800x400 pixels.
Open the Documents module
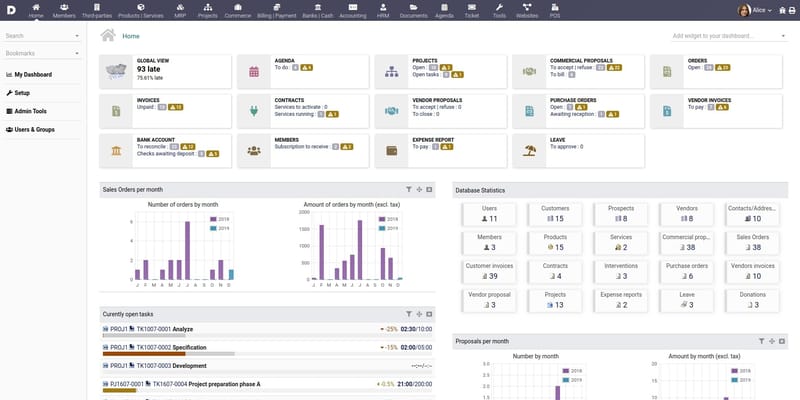[413, 11]
